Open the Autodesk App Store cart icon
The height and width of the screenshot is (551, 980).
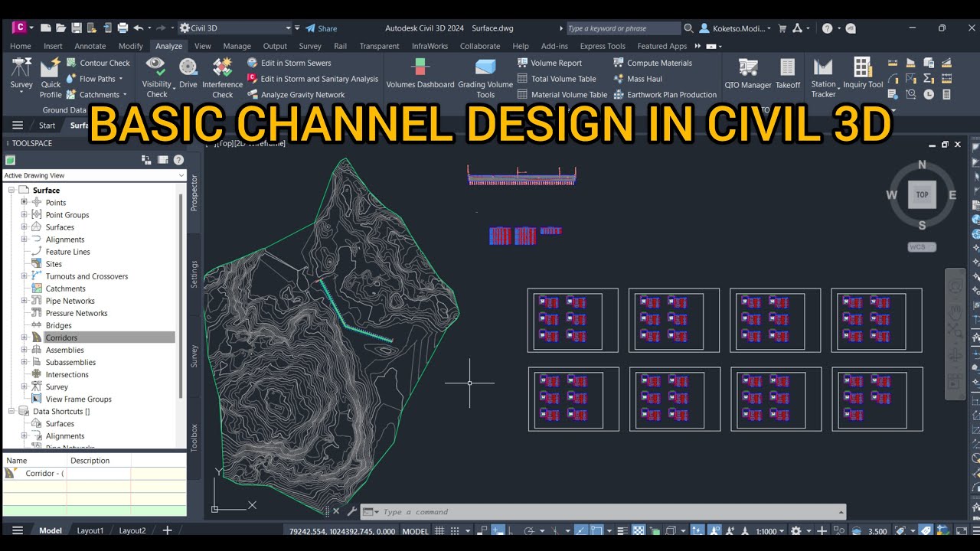coord(782,28)
